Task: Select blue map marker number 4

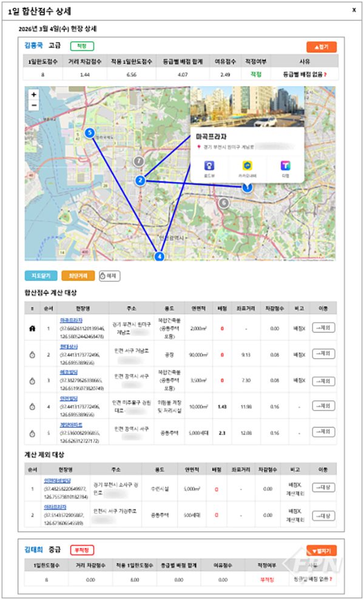Action: click(160, 257)
